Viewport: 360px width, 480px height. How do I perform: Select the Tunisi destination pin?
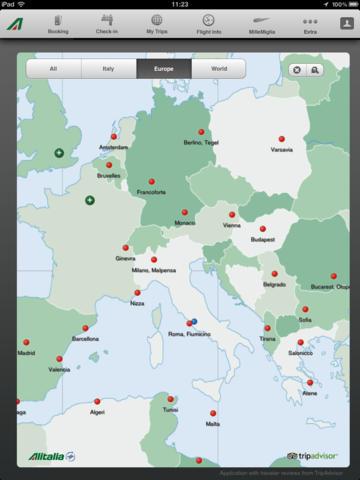click(x=170, y=399)
